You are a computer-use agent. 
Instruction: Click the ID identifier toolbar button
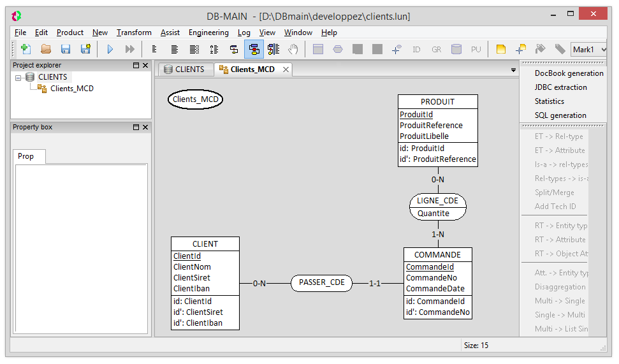[x=416, y=49]
